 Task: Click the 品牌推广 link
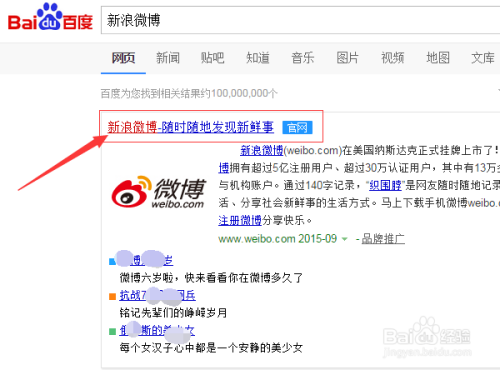click(x=383, y=239)
